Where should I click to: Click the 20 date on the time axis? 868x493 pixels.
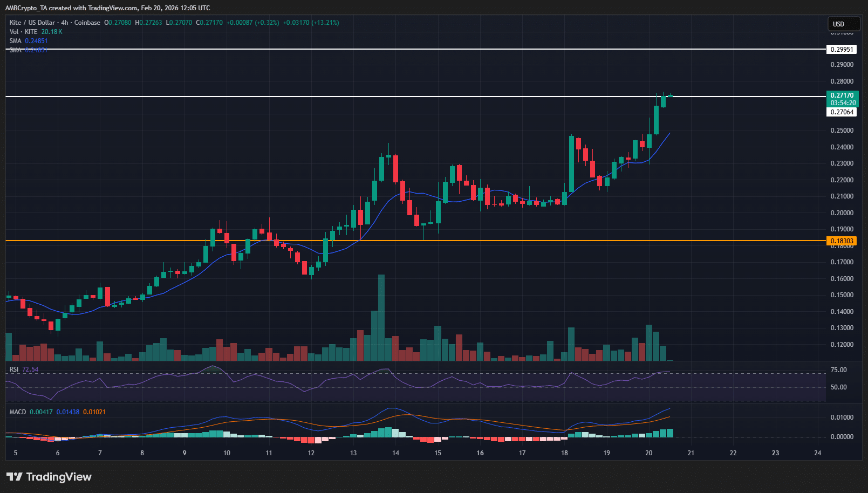(x=648, y=453)
